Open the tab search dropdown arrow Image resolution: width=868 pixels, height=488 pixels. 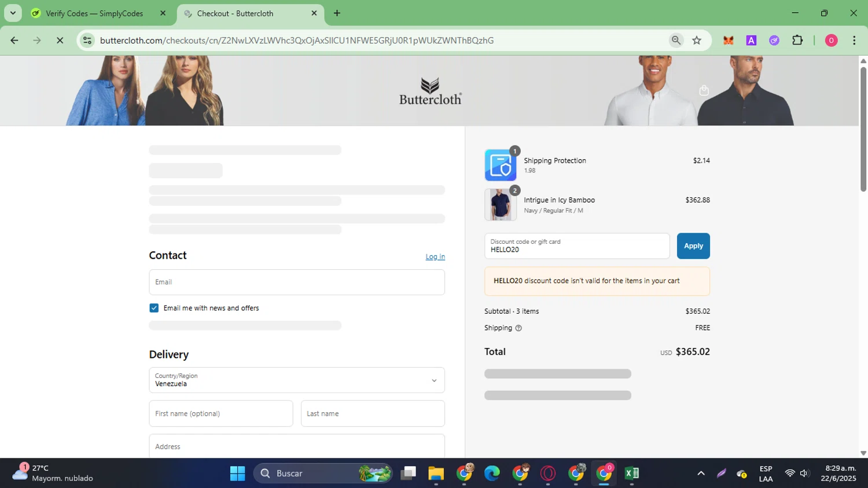[13, 13]
